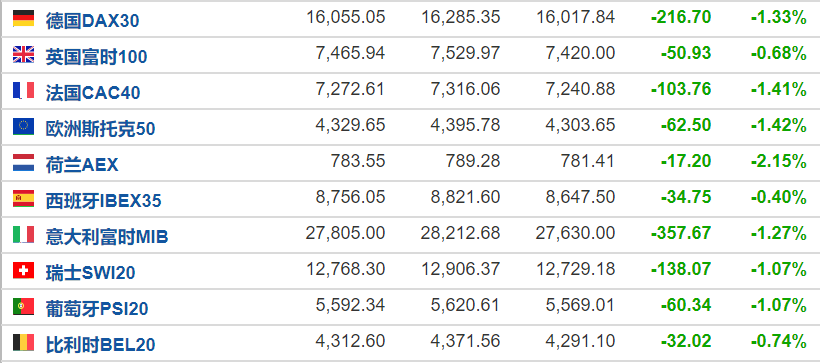The width and height of the screenshot is (820, 363).
Task: Open the 葡萄牙PSI20 index link
Action: (x=97, y=309)
